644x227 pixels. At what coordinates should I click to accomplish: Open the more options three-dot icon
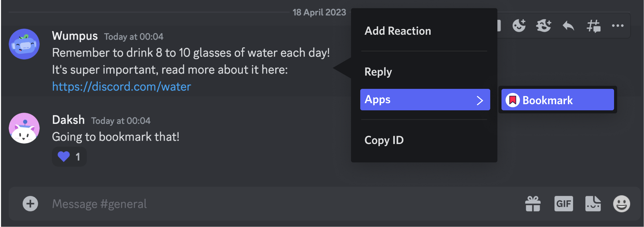coord(618,26)
